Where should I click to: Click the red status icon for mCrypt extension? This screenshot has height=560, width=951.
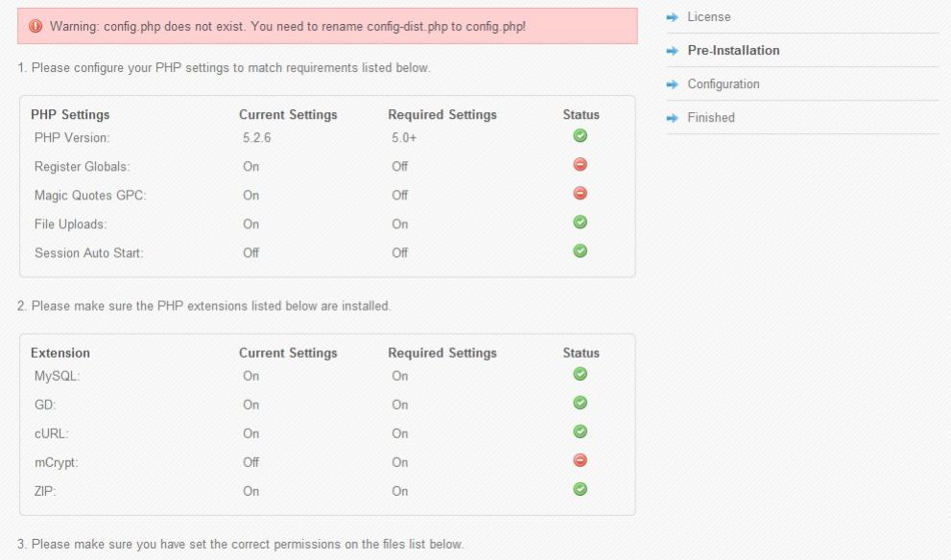click(x=580, y=460)
